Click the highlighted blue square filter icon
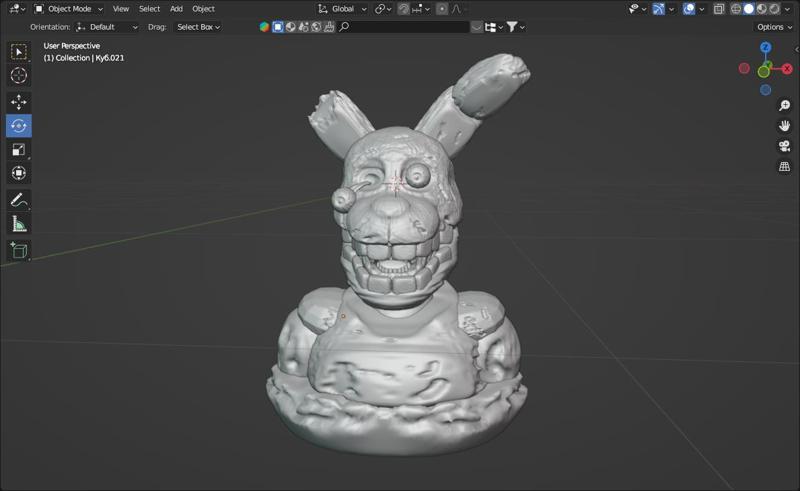 point(278,27)
